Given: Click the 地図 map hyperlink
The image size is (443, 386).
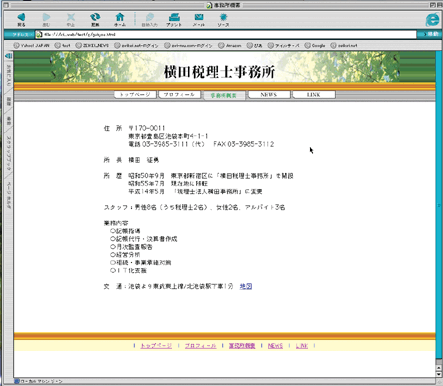Looking at the screenshot, I should coord(246,286).
